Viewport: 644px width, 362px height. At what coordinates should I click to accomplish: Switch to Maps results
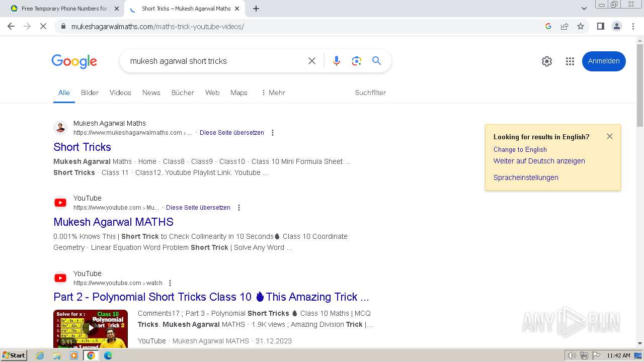(x=239, y=93)
